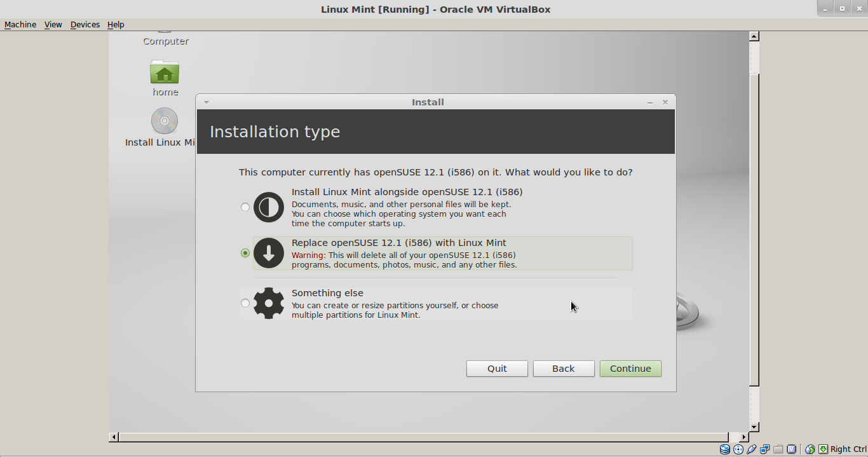
Task: Close the Install dialog window
Action: point(665,102)
